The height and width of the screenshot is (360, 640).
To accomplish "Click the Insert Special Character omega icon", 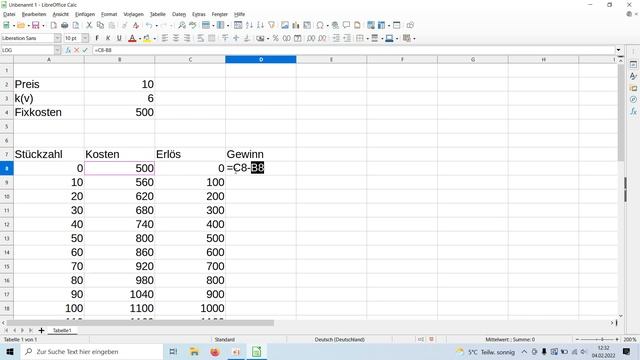I will click(320, 25).
